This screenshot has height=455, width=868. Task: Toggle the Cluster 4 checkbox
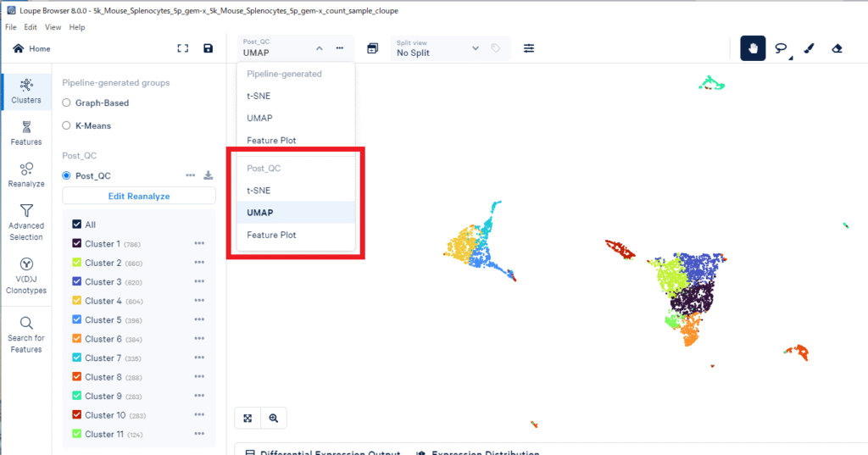(77, 301)
